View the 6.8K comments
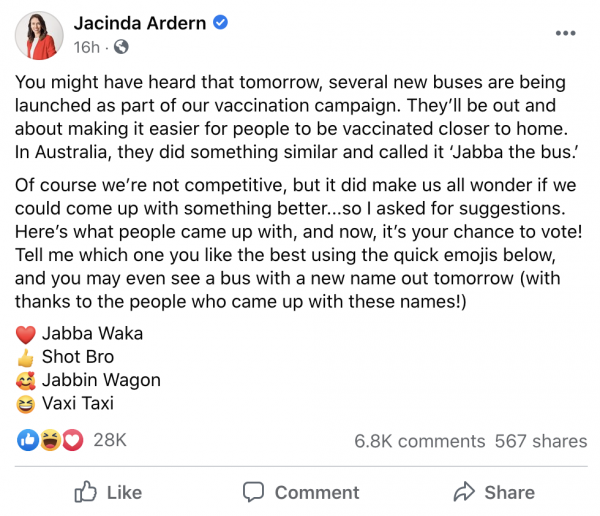This screenshot has width=600, height=516. (x=420, y=441)
